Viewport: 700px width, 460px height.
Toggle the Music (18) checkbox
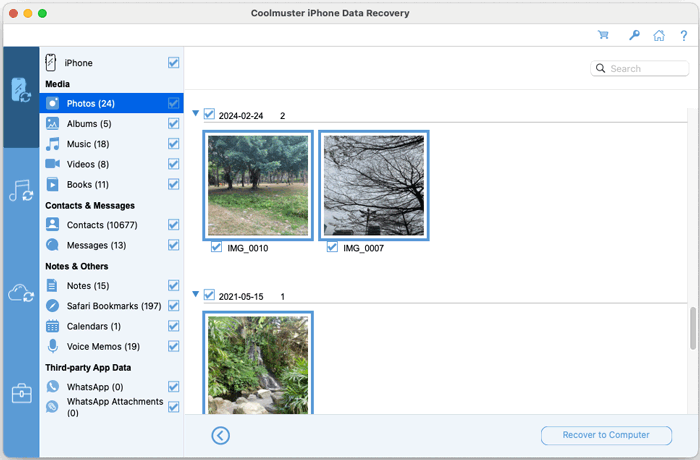coord(174,144)
